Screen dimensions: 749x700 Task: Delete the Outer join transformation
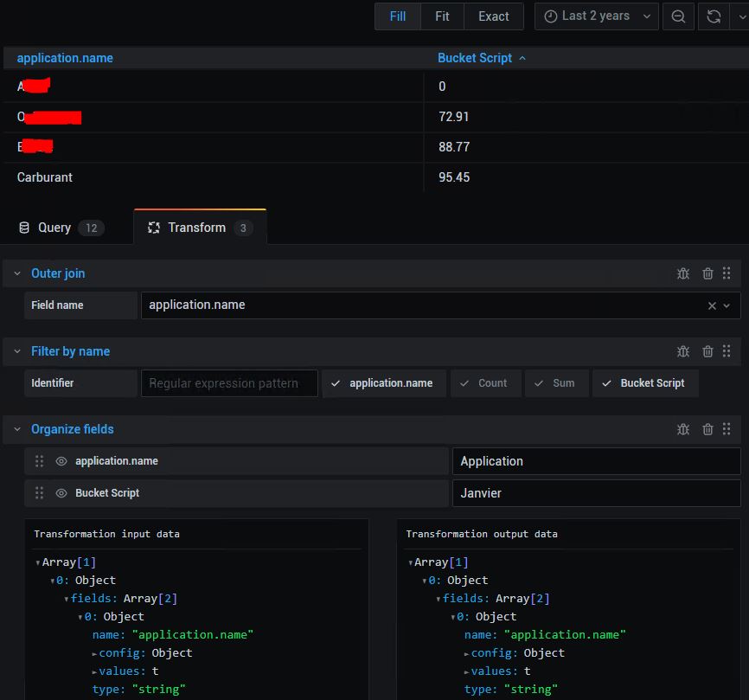(707, 273)
